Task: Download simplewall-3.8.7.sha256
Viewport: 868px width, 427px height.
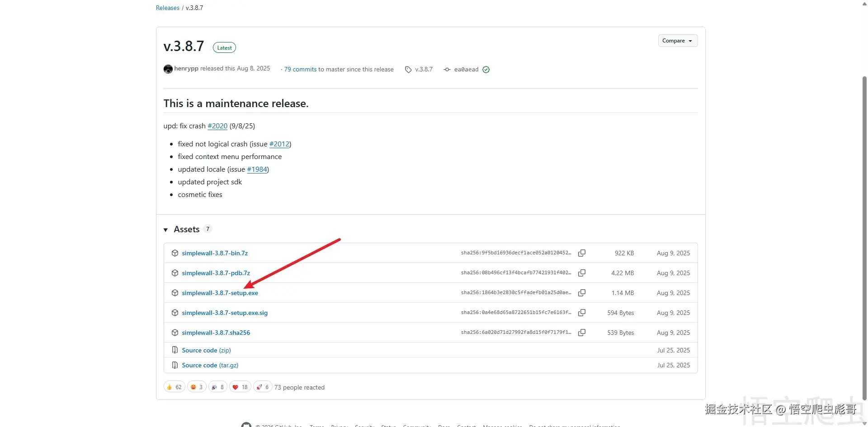Action: point(216,333)
